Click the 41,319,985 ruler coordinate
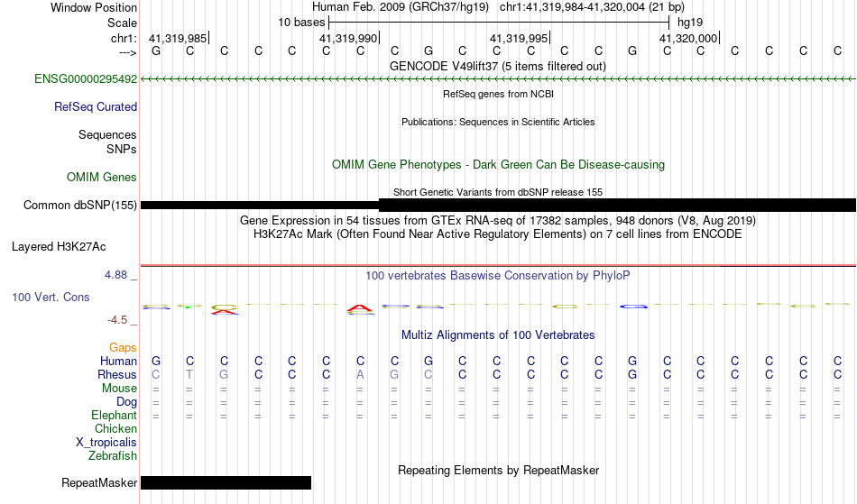Screen dimensions: 857x504 pyautogui.click(x=179, y=38)
